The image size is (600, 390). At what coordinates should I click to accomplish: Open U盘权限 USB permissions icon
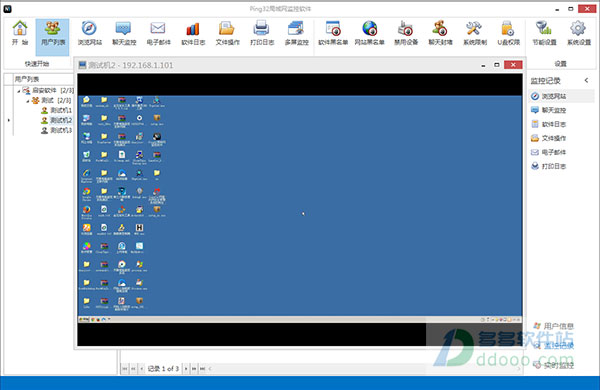[509, 33]
